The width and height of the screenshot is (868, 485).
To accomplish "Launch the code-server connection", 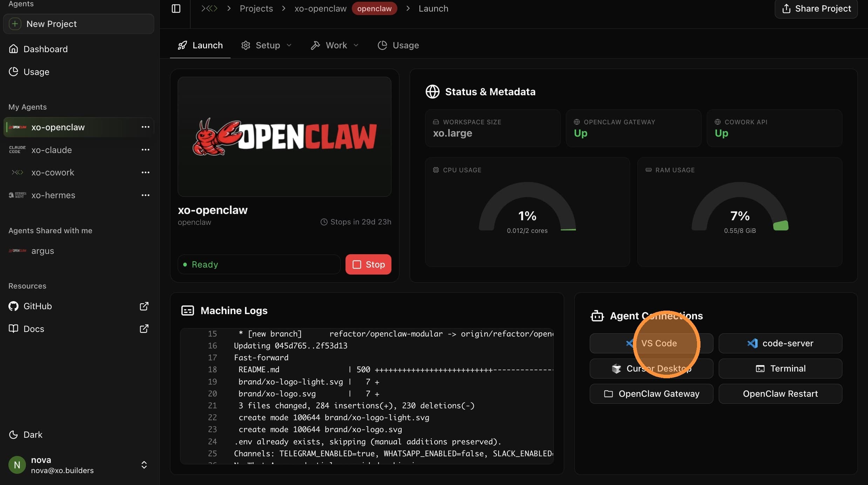I will coord(780,343).
